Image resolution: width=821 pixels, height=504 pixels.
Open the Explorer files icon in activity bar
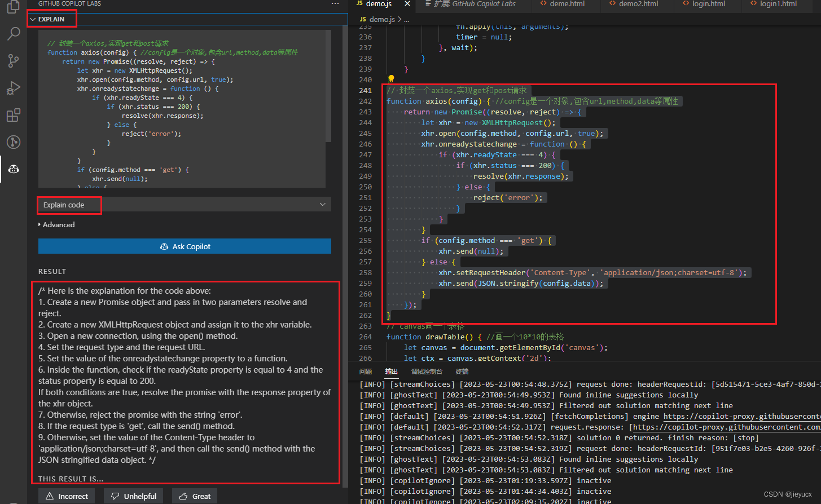coord(13,7)
